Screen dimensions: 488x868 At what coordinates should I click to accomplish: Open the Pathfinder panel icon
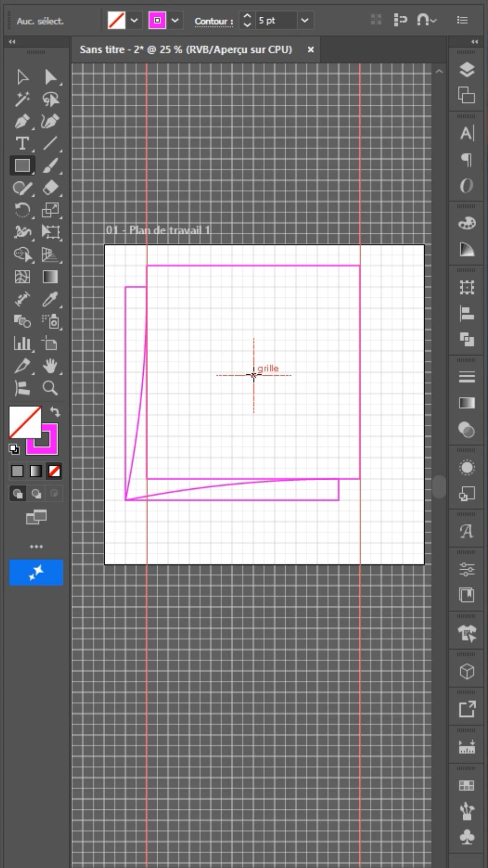coord(467,340)
